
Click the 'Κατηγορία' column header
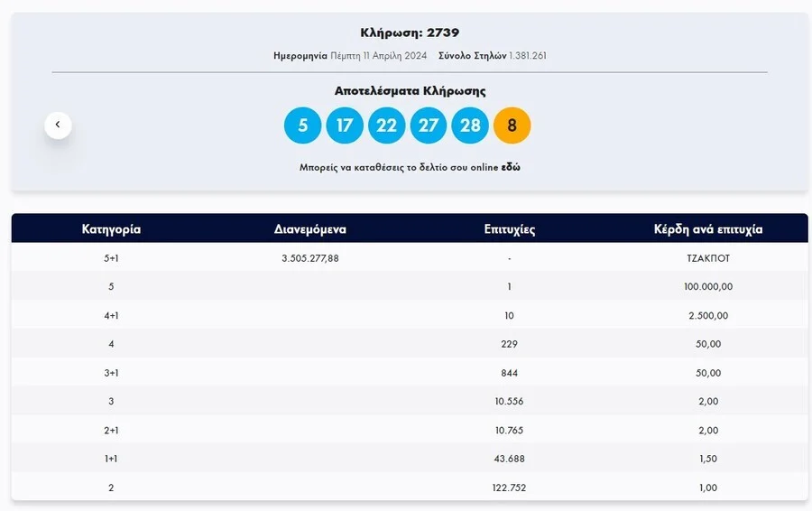coord(111,229)
